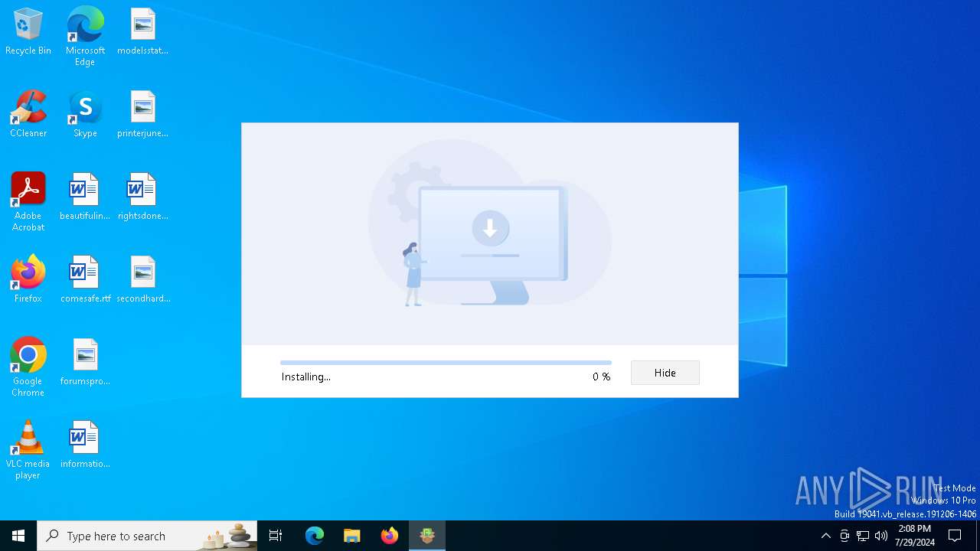Open the Action Center notifications icon
Screen dimensions: 980x551
[955, 536]
